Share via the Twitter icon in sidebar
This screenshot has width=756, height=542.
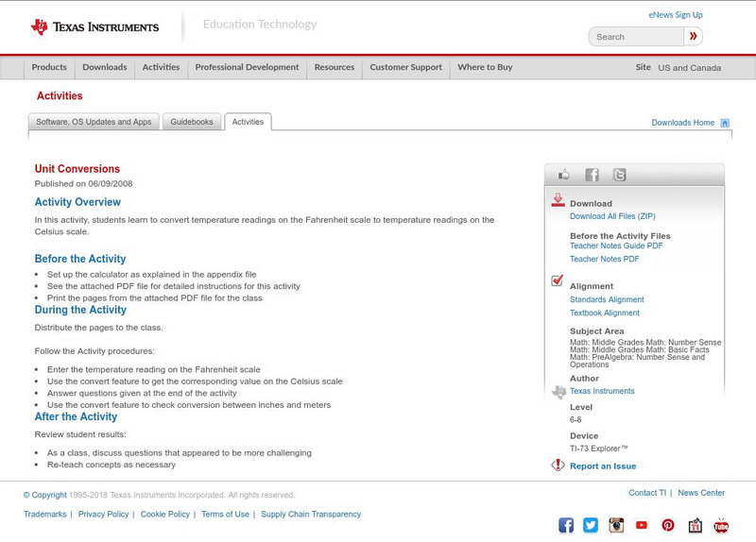[620, 175]
